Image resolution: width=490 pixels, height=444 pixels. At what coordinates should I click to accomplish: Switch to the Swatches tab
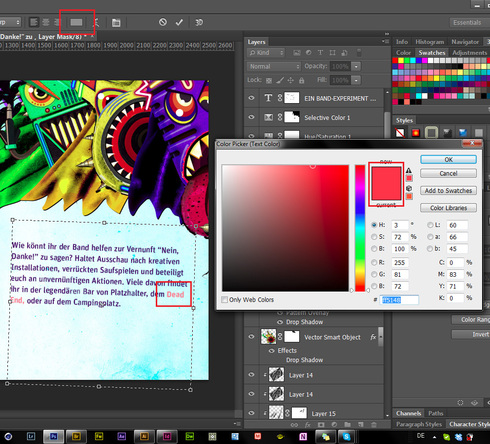[432, 53]
